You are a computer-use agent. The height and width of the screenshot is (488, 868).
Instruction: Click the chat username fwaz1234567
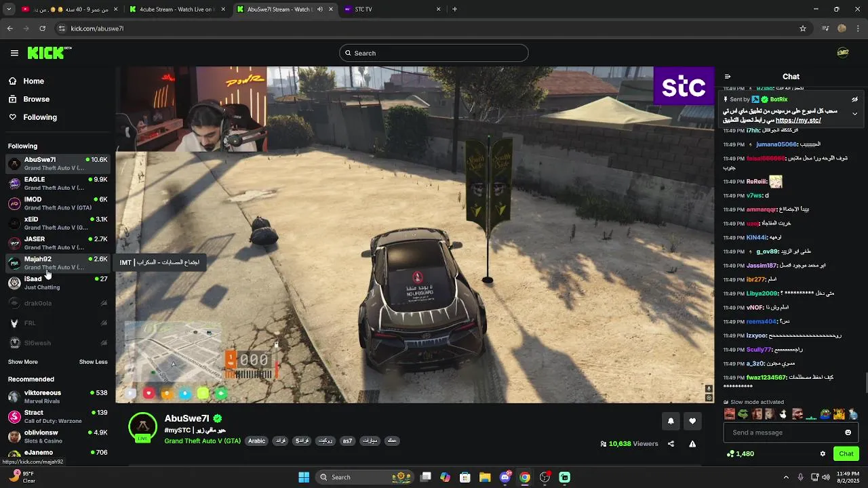(766, 378)
